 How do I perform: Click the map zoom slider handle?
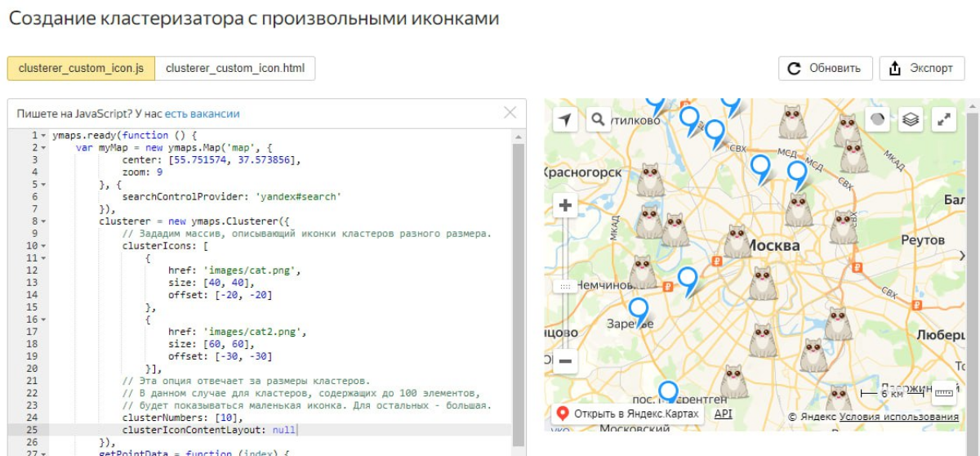(565, 286)
